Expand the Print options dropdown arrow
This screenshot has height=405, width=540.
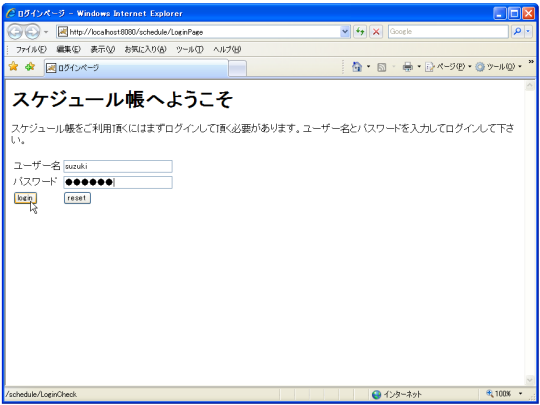click(419, 66)
